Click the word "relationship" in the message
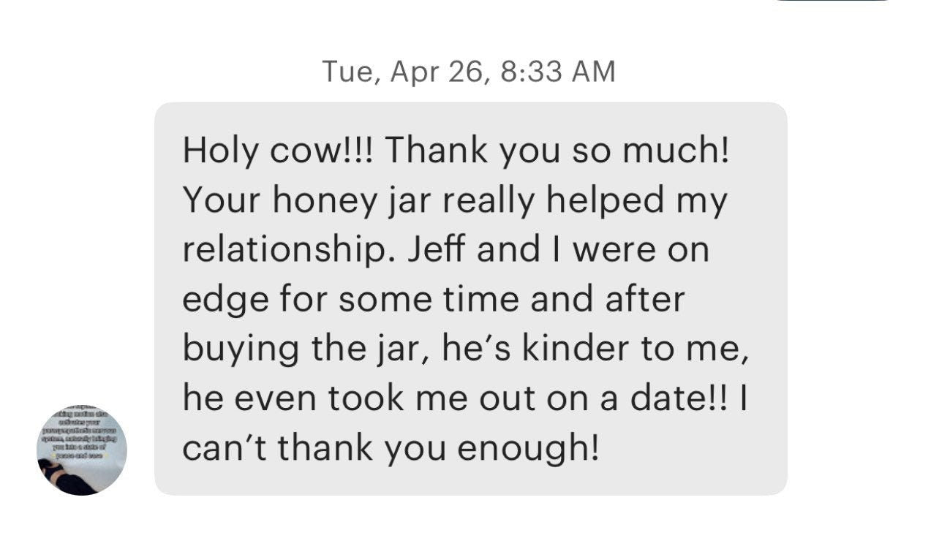 288,250
